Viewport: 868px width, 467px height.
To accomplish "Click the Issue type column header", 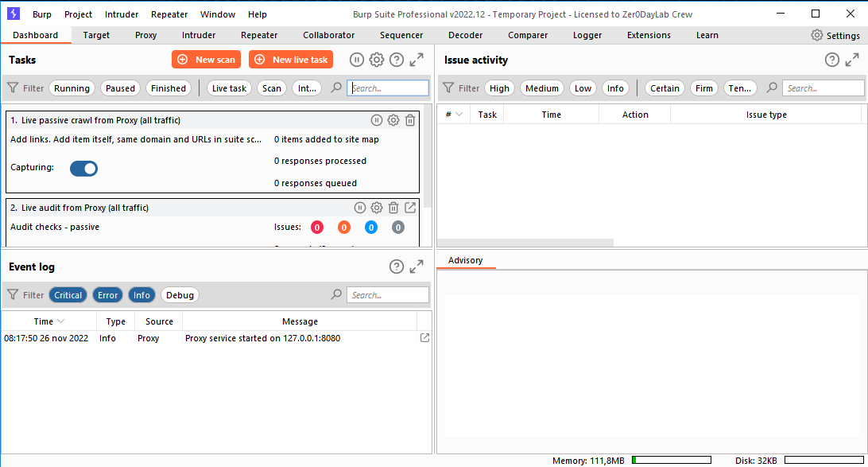I will (766, 115).
